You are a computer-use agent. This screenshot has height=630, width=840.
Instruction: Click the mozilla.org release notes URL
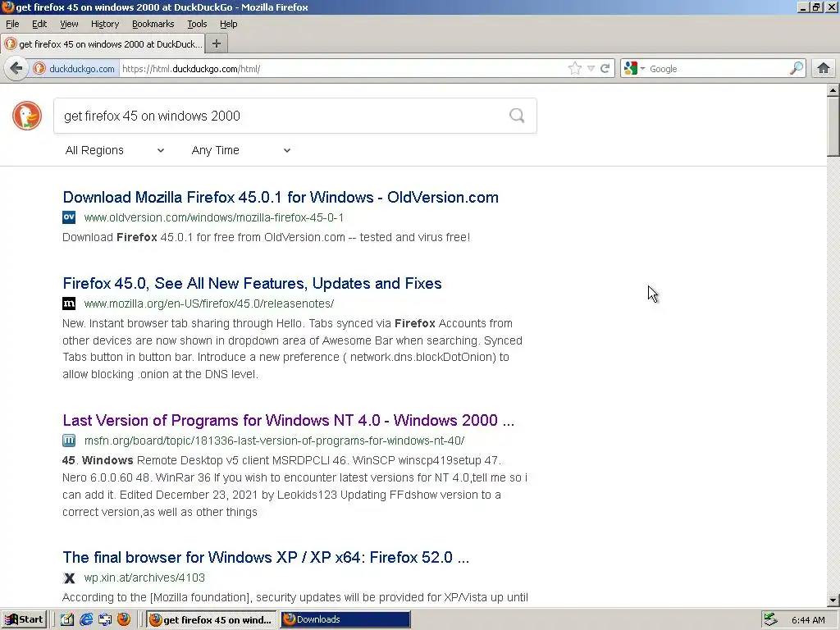[x=209, y=304]
